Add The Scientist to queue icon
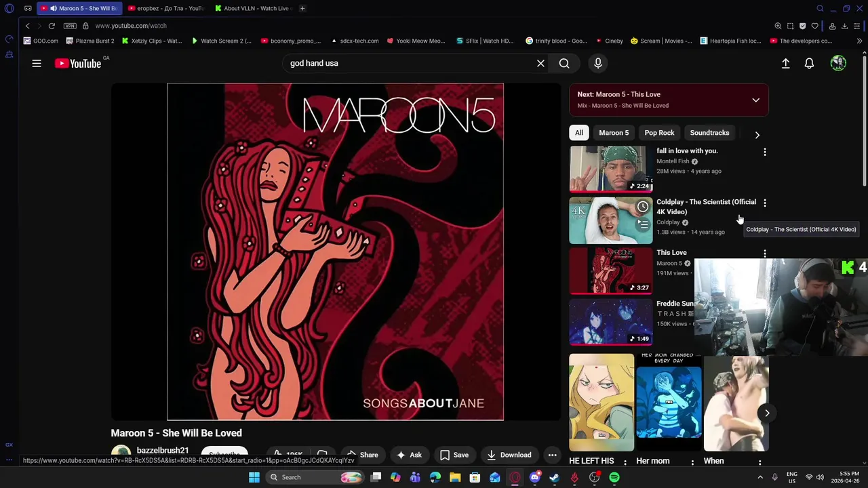868x488 pixels. [x=642, y=224]
